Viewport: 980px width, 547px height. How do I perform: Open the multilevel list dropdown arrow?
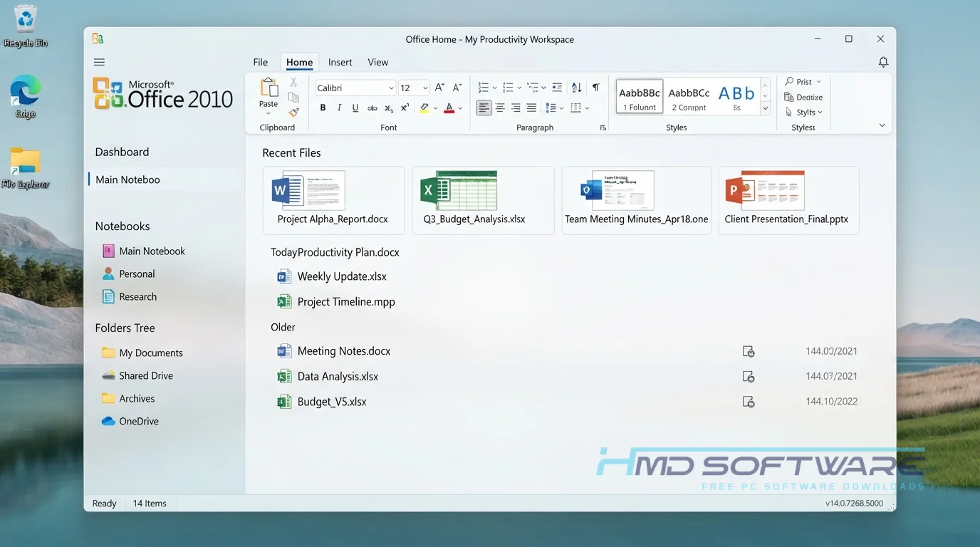click(x=543, y=88)
